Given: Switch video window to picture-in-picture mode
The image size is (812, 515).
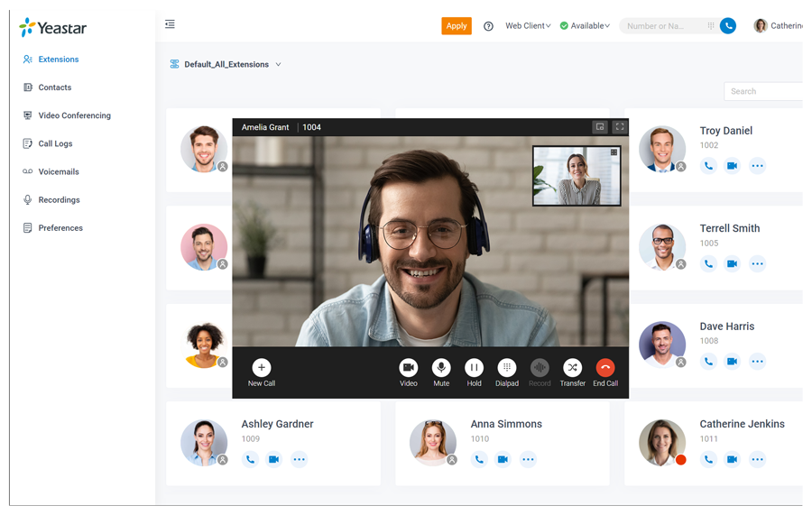Looking at the screenshot, I should click(600, 127).
